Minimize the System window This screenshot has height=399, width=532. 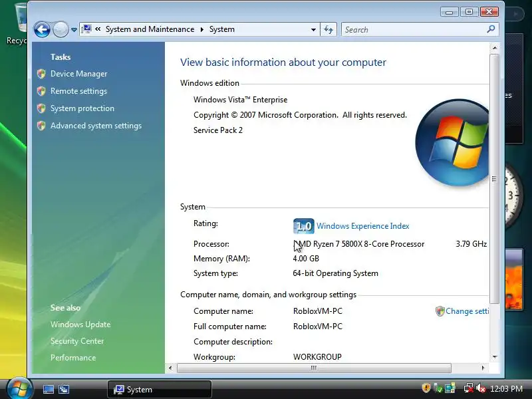450,12
